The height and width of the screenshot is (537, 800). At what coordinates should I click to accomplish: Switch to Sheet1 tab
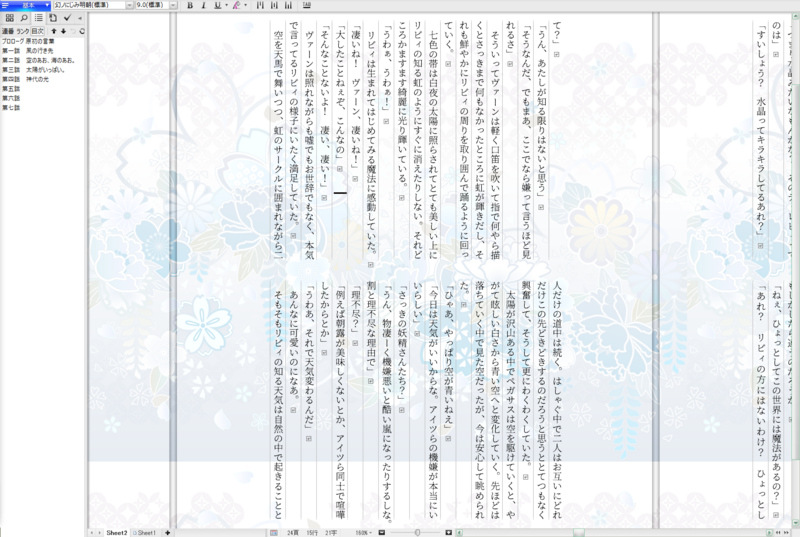(144, 532)
